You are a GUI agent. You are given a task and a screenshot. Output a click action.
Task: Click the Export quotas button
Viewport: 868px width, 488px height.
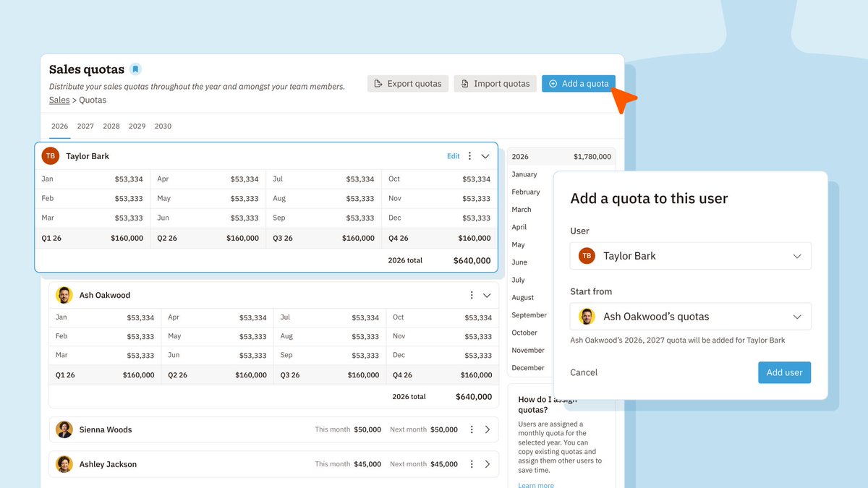[408, 84]
